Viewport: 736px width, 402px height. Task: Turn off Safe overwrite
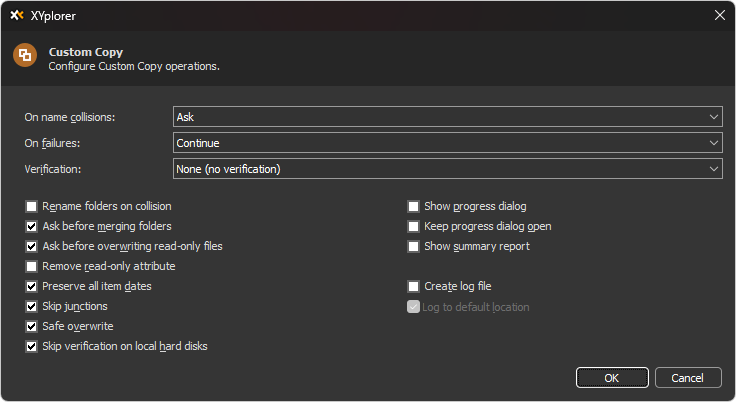pyautogui.click(x=32, y=326)
